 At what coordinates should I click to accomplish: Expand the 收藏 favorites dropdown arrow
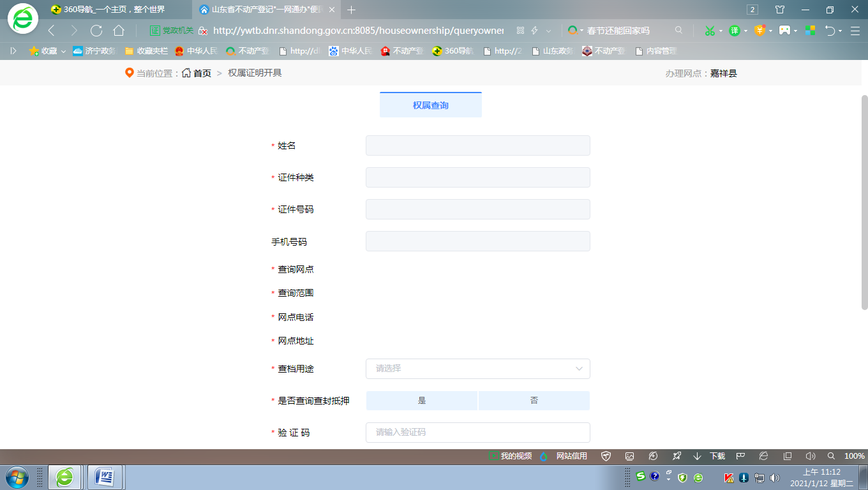point(63,51)
